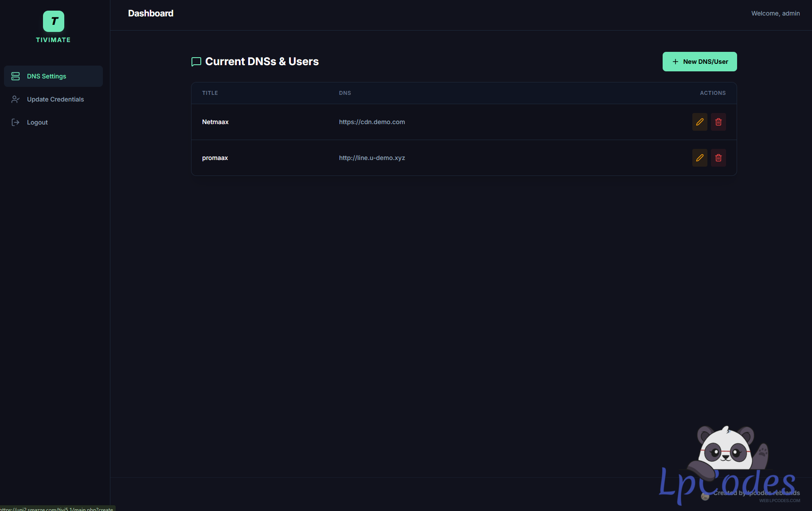Screen dimensions: 812x511
Task: Click the http://line.u-demo.xyz DNS address
Action: pos(372,158)
